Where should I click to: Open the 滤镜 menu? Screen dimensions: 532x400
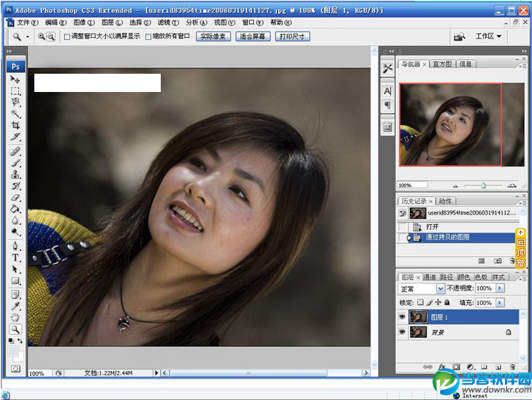pos(167,23)
